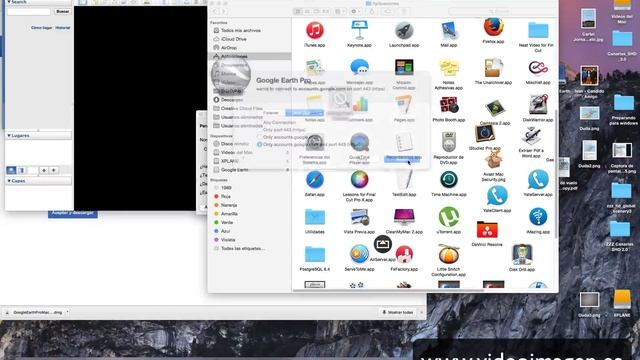Collapse the Lugares panel in Google Earth
640x360 pixels.
pos(9,135)
